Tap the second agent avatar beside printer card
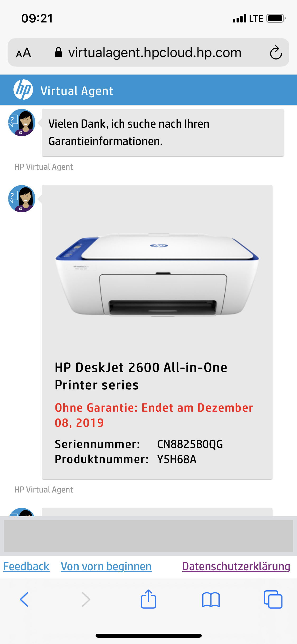This screenshot has width=297, height=644. [22, 199]
